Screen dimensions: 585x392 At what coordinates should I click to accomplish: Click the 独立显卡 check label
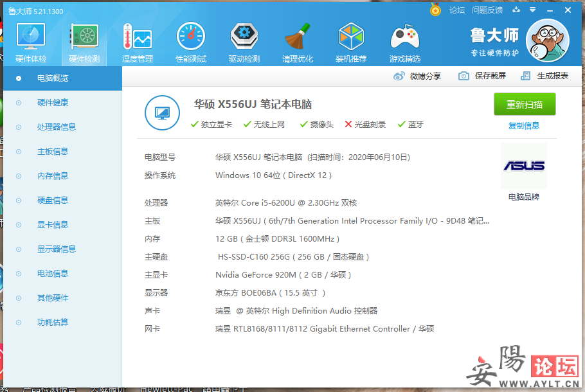tap(211, 125)
